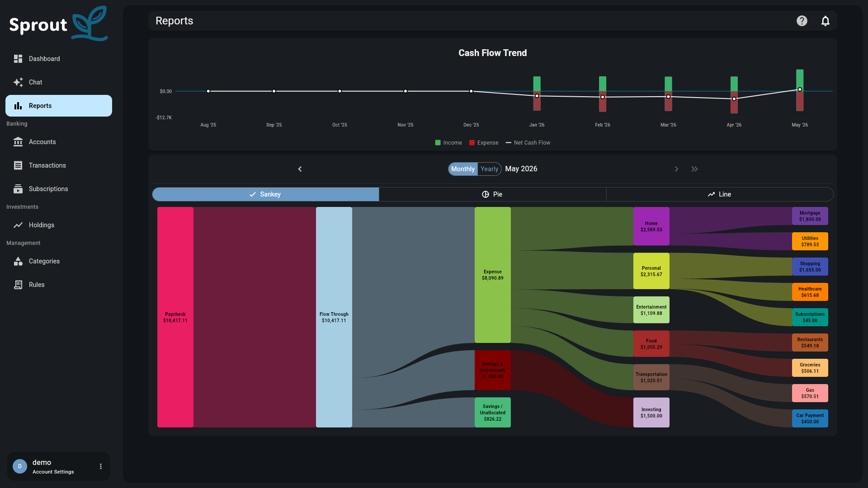Open Account Settings link
Screen dimensions: 868x488
pos(53,472)
